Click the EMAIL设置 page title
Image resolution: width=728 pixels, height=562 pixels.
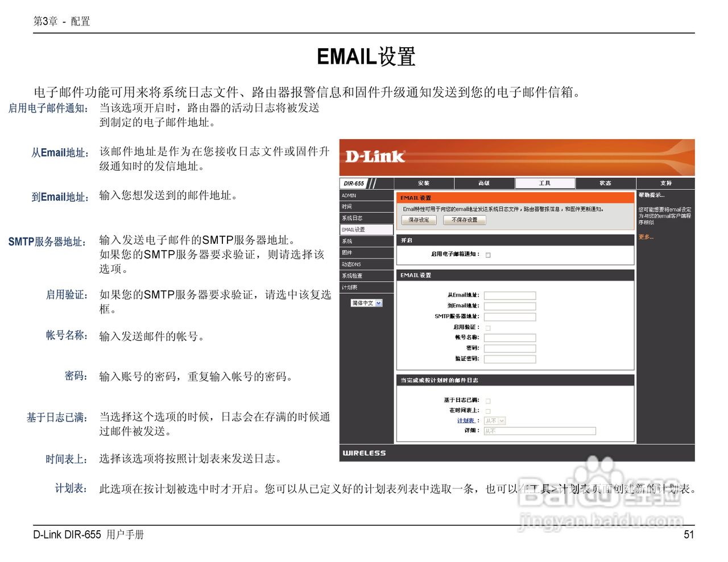tap(366, 57)
